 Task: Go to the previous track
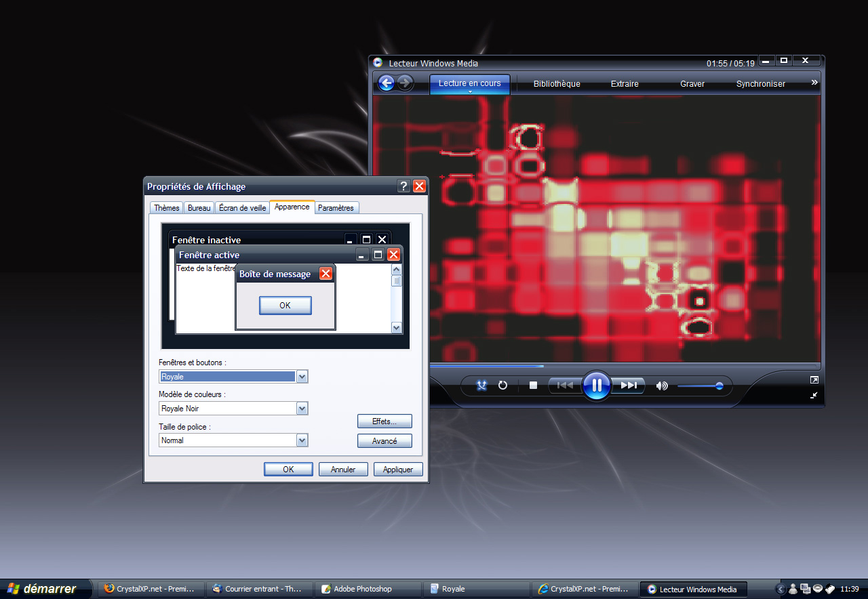pos(564,386)
